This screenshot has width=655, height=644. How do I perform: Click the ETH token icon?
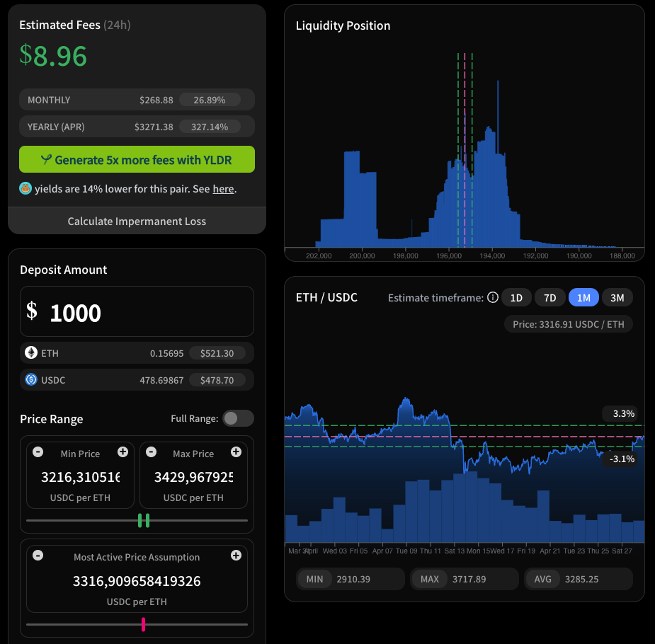tap(31, 352)
